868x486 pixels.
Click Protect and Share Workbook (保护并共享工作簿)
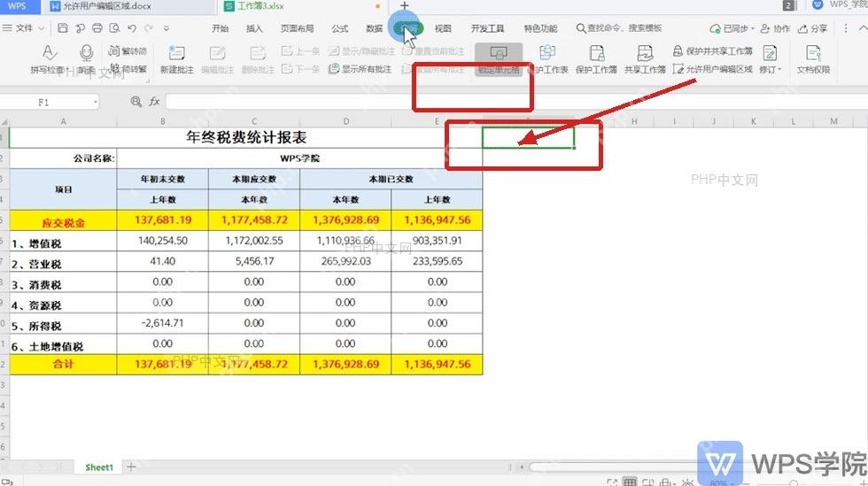coord(713,51)
